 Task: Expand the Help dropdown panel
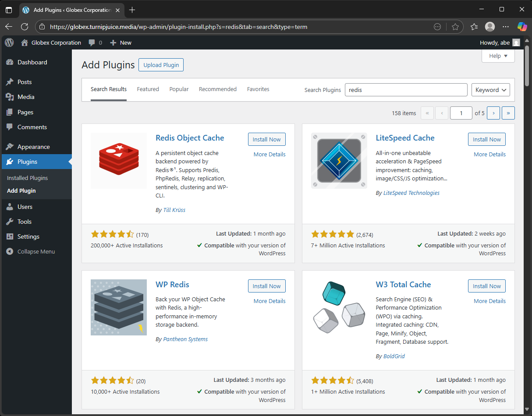tap(498, 56)
